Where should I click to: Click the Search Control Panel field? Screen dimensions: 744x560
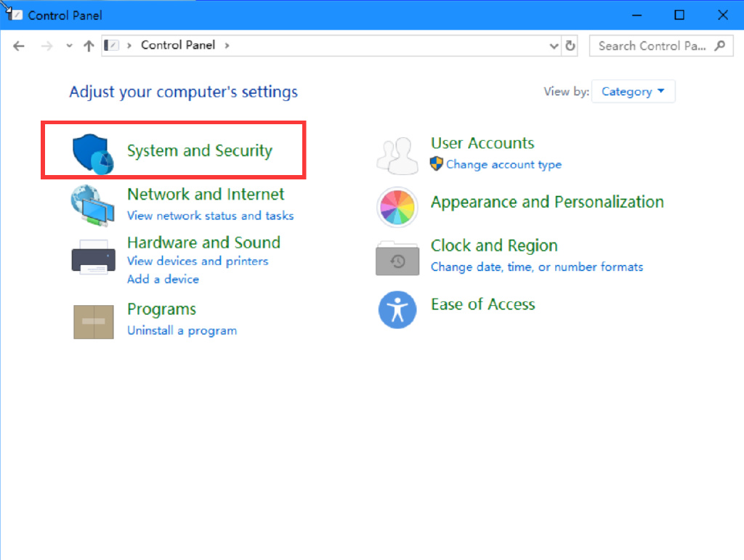point(661,46)
